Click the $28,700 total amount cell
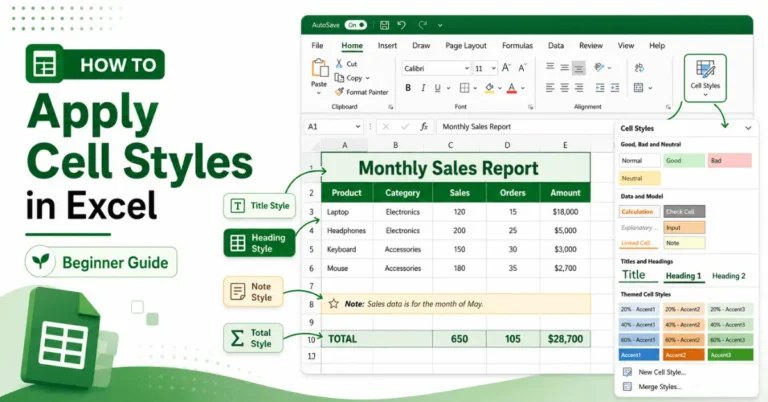 pyautogui.click(x=565, y=339)
